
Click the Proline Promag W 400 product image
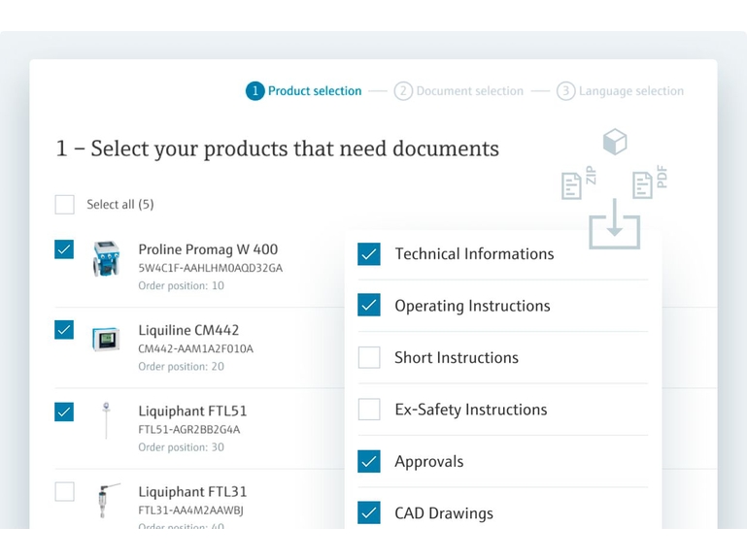point(106,259)
